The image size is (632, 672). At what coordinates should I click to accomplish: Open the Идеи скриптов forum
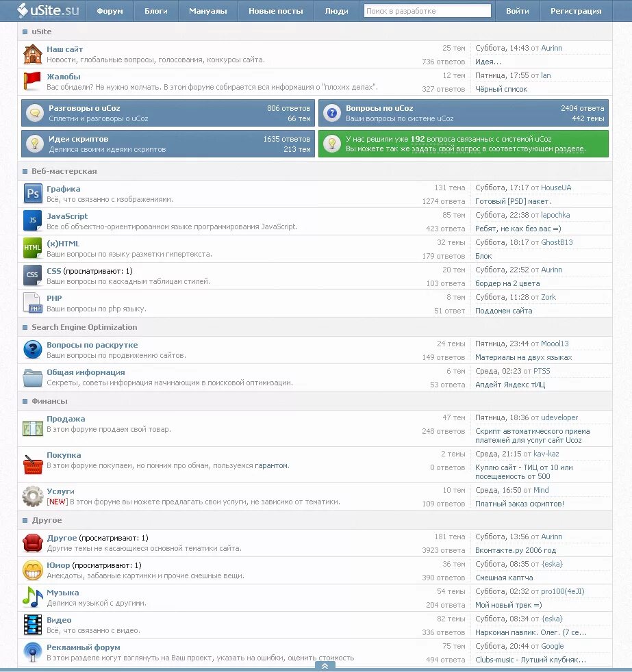coord(79,139)
